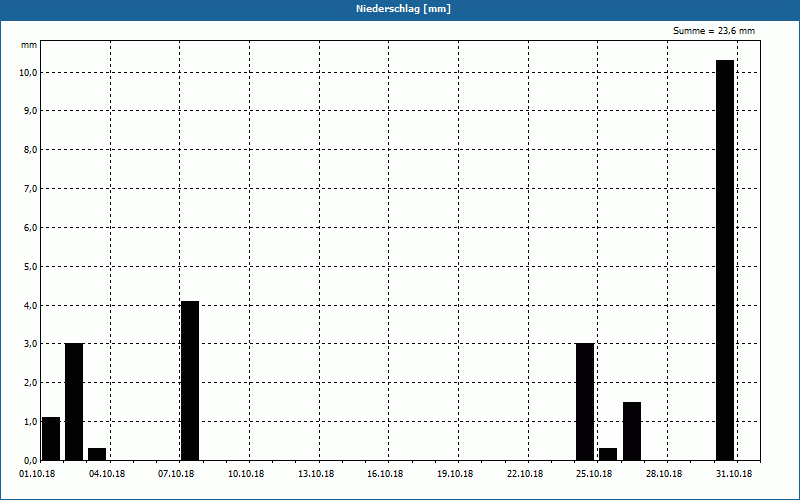Select the Summe = 23,6 mm label
This screenshot has width=800, height=500.
point(714,31)
